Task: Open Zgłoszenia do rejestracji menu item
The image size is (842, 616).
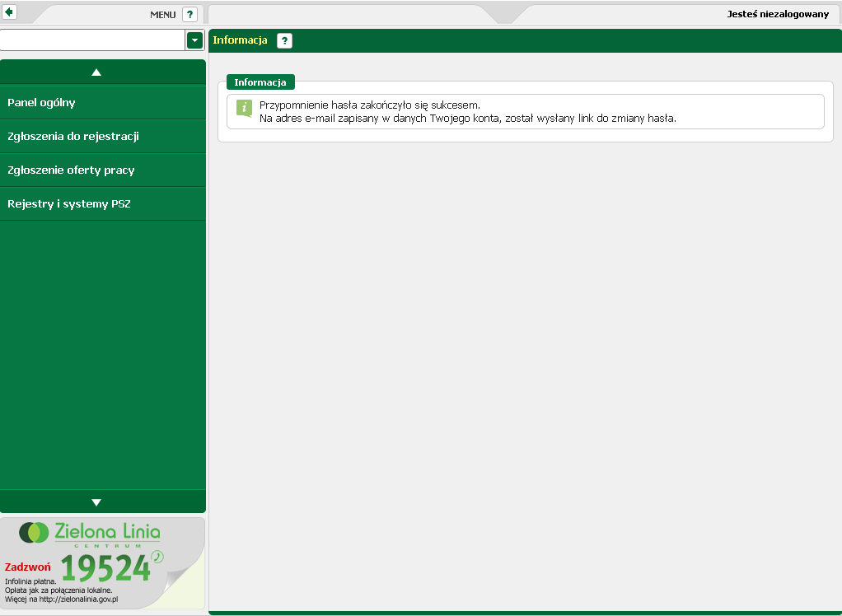Action: 102,136
